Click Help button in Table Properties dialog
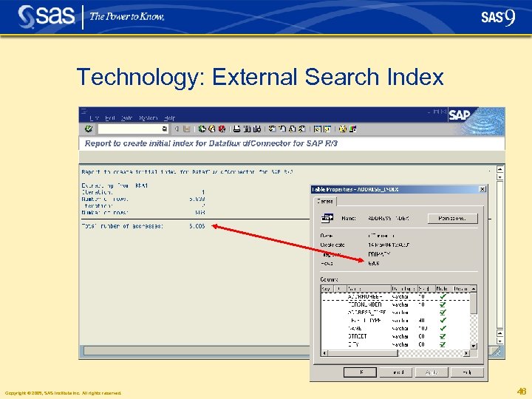 [467, 372]
